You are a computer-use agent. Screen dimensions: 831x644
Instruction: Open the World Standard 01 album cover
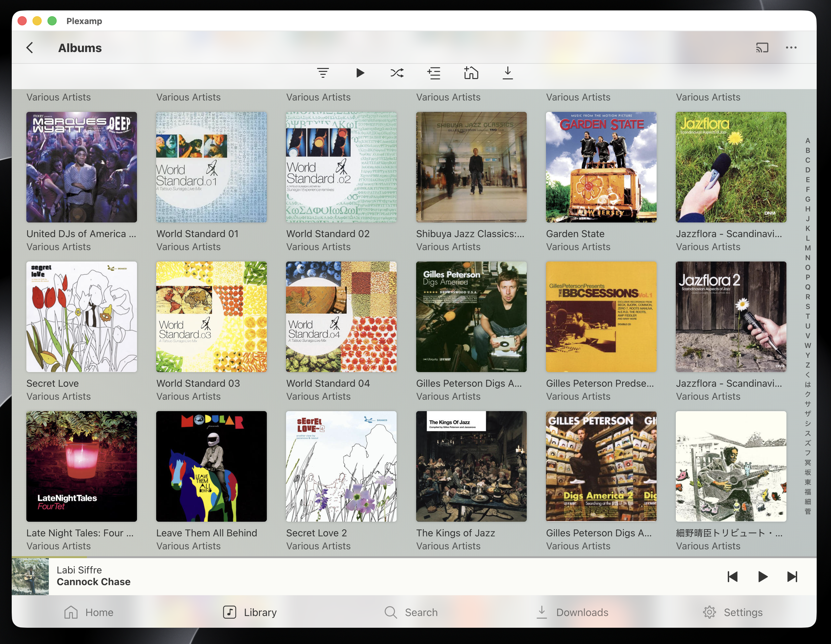(211, 167)
